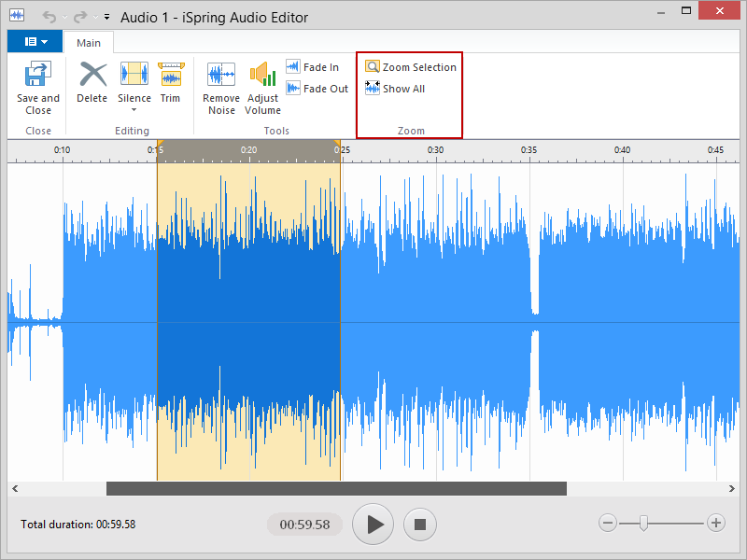Viewport: 747px width, 560px height.
Task: Click the 0:20 label on the timeline
Action: [x=248, y=150]
